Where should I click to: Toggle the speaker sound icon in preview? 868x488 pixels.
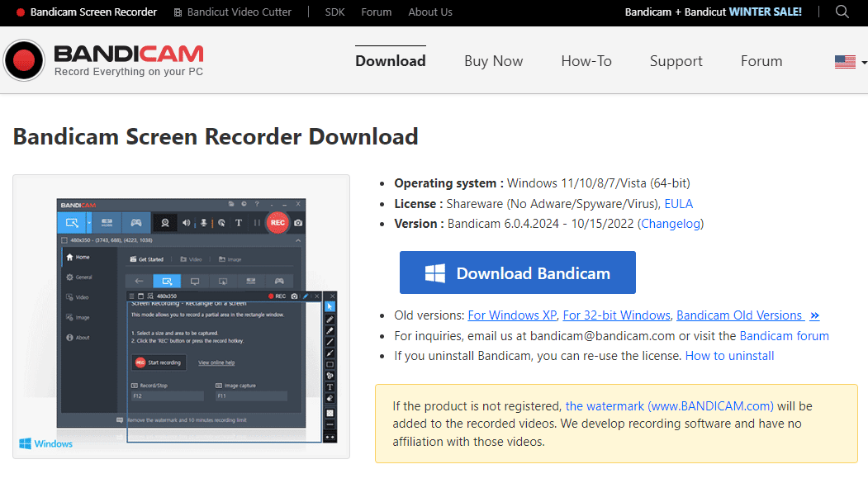pyautogui.click(x=187, y=222)
